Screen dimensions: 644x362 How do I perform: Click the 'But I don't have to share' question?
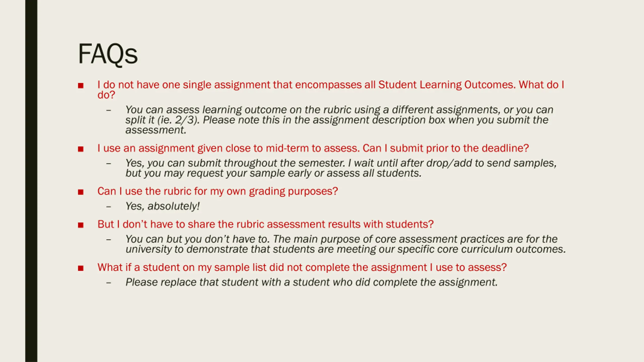coord(266,224)
